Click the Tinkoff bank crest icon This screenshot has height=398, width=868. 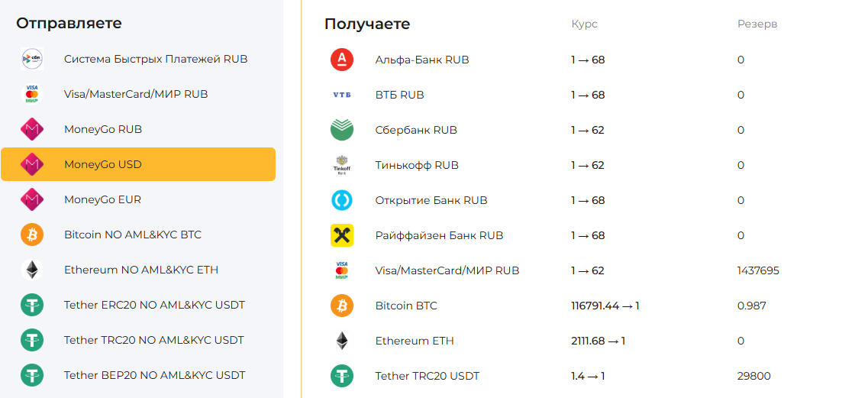341,165
